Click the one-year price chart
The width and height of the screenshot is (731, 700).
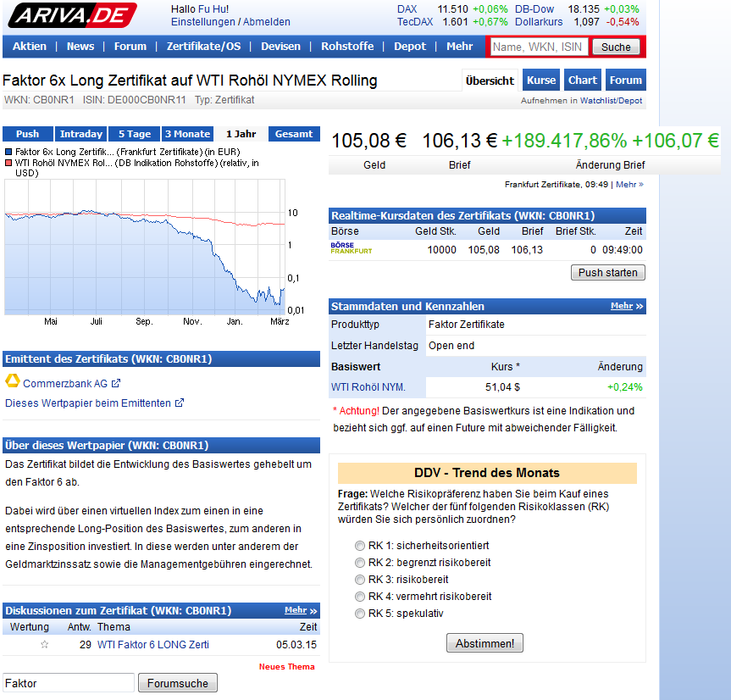coord(145,247)
